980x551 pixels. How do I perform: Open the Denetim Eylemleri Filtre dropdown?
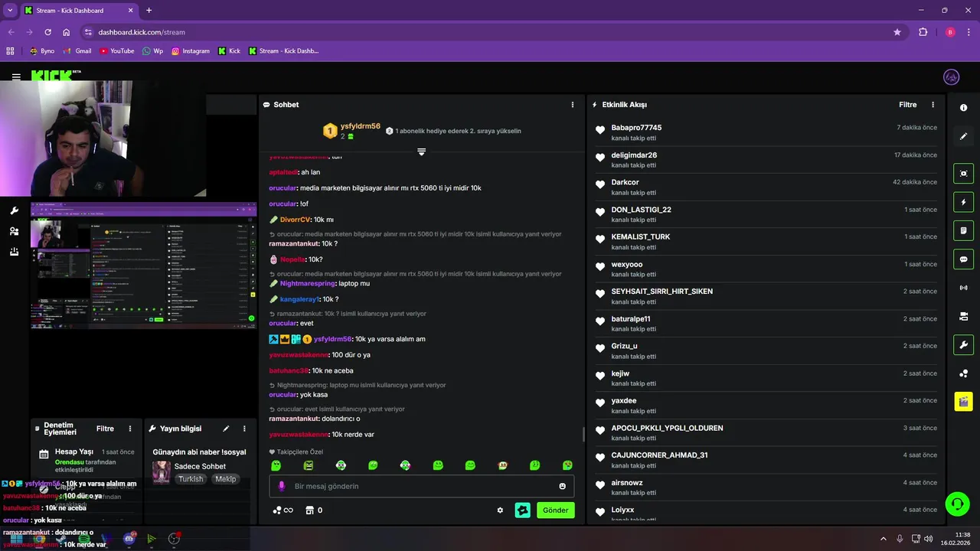[105, 429]
